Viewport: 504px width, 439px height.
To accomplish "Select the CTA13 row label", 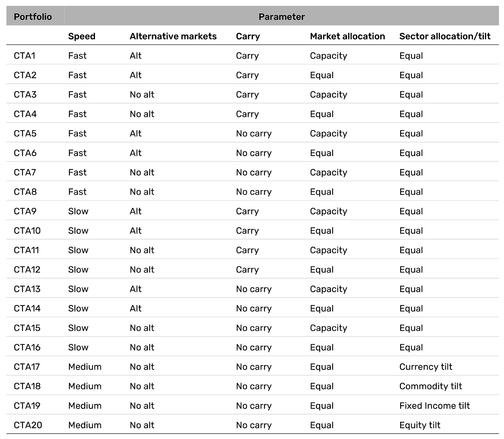I will [x=27, y=289].
